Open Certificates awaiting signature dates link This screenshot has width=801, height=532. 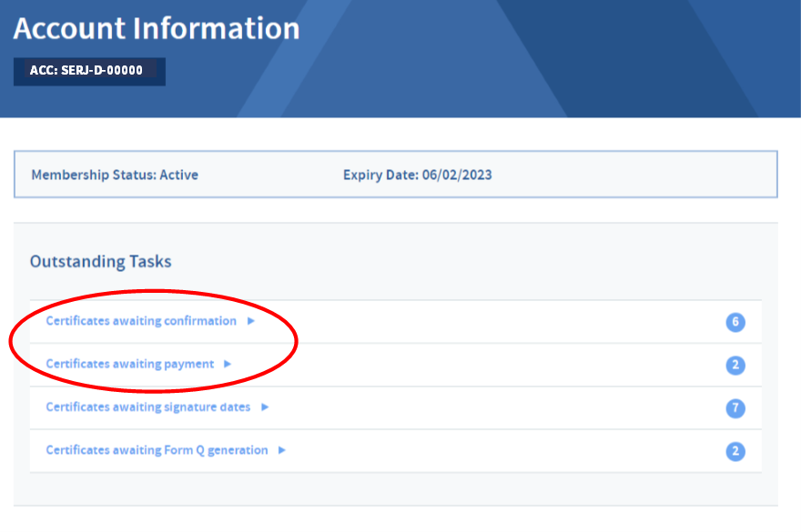tap(148, 407)
